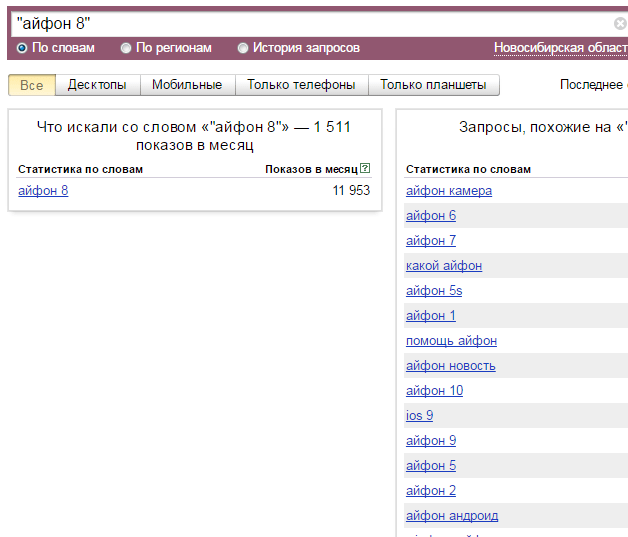Open the айфон новость link
Screen dimensions: 628x537
(451, 366)
